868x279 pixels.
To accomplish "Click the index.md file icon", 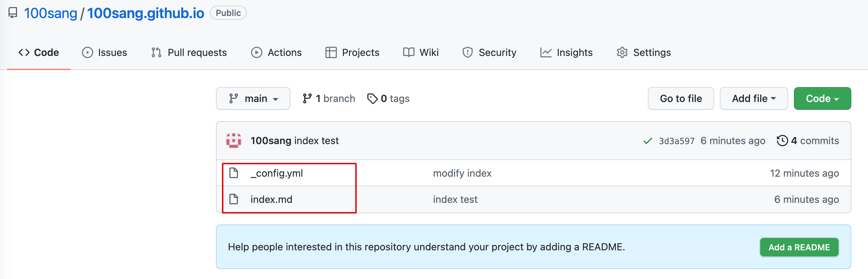I will click(234, 199).
